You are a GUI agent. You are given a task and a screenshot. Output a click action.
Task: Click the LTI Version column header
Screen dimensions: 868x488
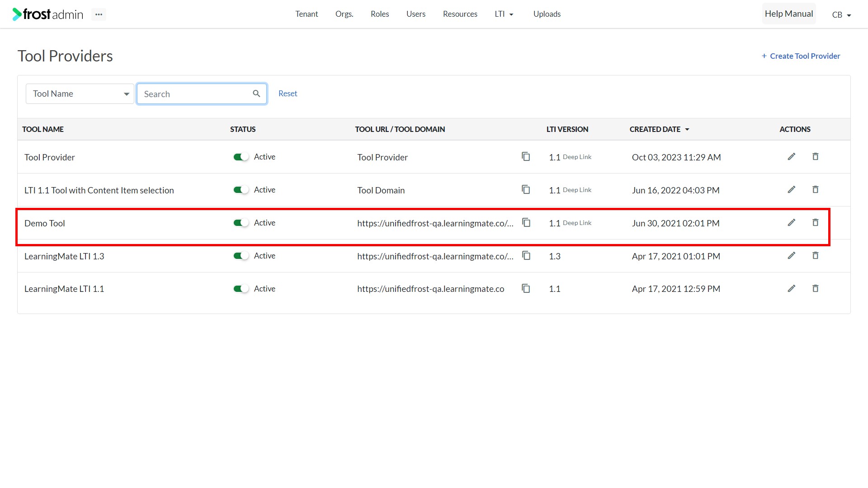[x=567, y=129]
